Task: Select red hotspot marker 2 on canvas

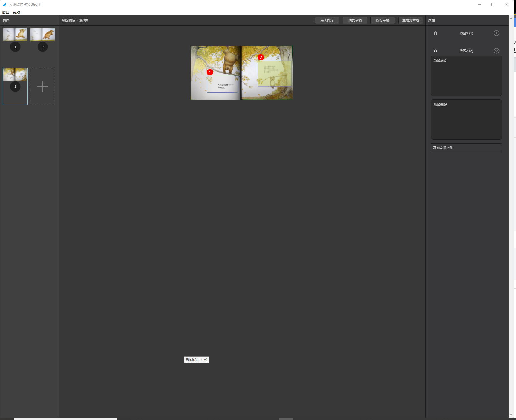Action: [x=261, y=57]
